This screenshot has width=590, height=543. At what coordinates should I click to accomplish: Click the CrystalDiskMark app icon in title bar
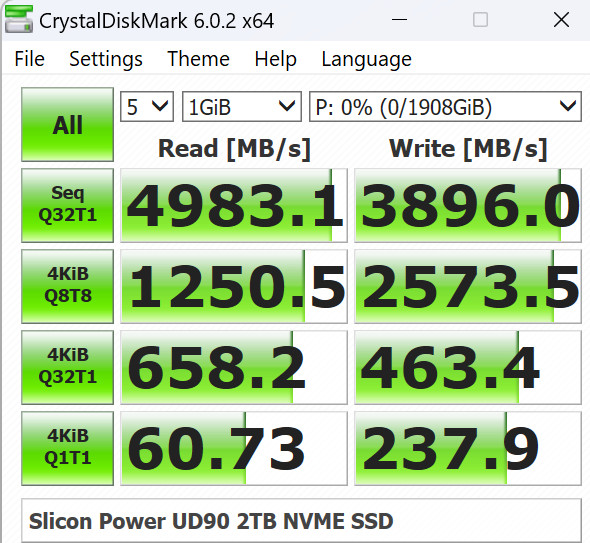pos(19,19)
